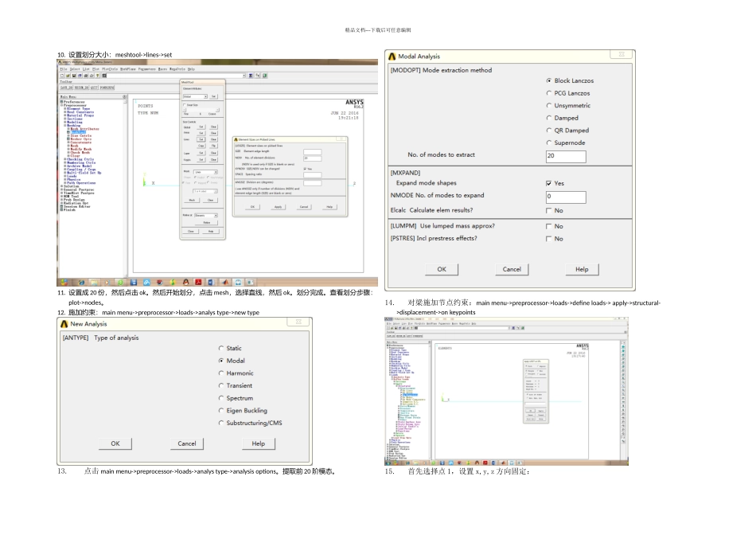Screen dimensions: 756x535
Task: Click the SAVE_DB toolbar button in first ANSYS window
Action: pos(68,88)
